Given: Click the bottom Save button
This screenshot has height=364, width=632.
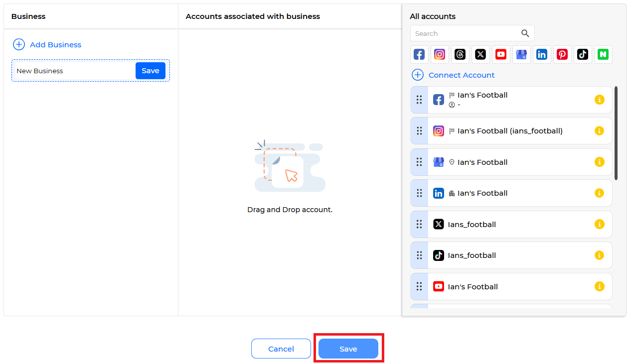Looking at the screenshot, I should tap(348, 349).
